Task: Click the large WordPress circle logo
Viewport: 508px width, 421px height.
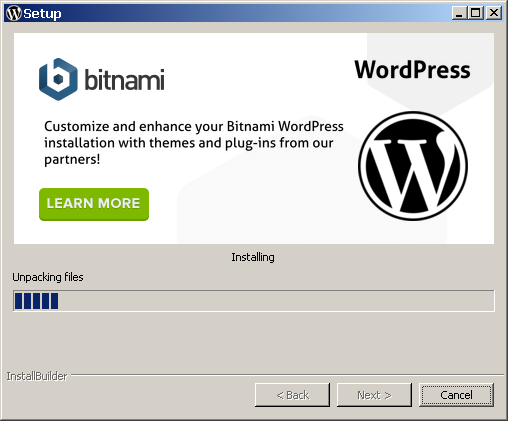Action: (x=413, y=166)
